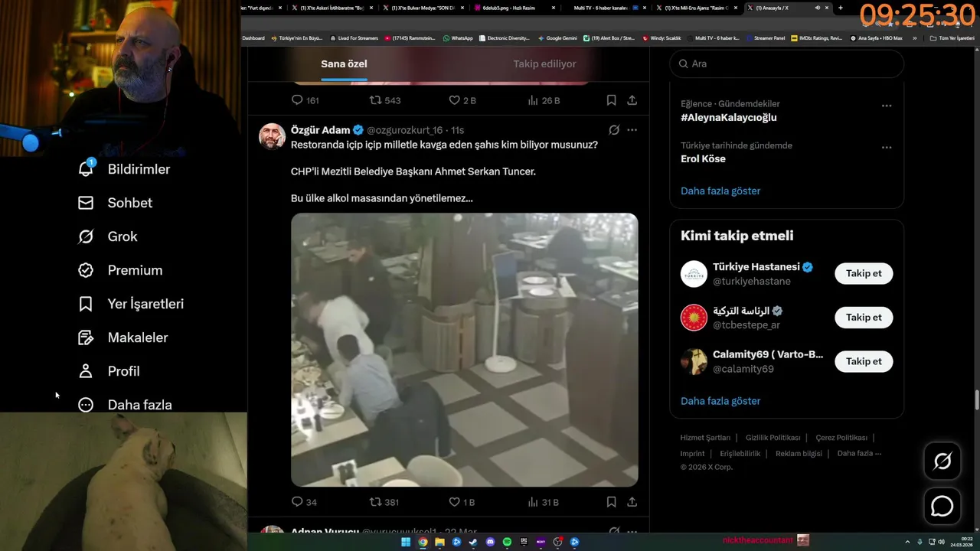Open Grok icon in left sidebar
The image size is (980, 551).
pyautogui.click(x=86, y=236)
